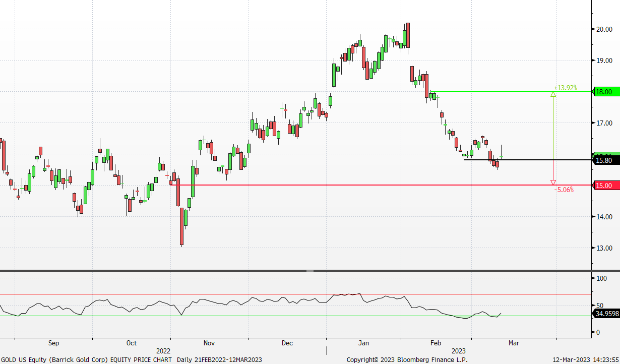Click the red downward triangle marker

(x=553, y=183)
